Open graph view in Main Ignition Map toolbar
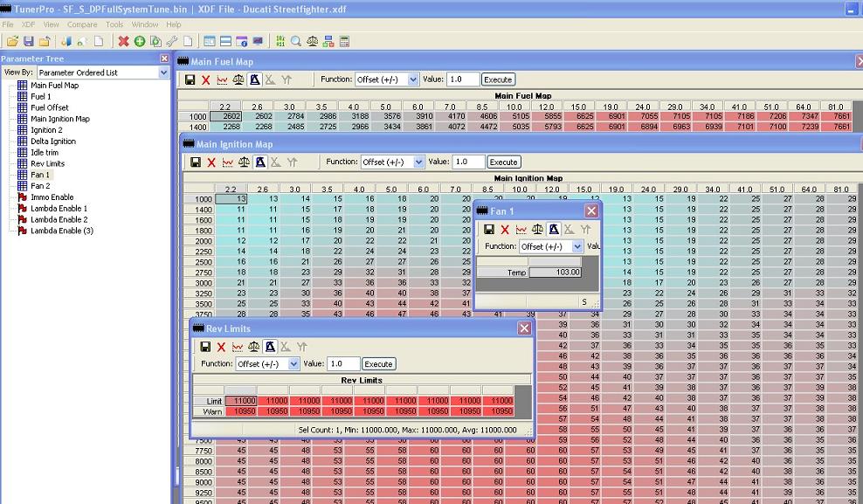The height and width of the screenshot is (504, 863). point(227,162)
